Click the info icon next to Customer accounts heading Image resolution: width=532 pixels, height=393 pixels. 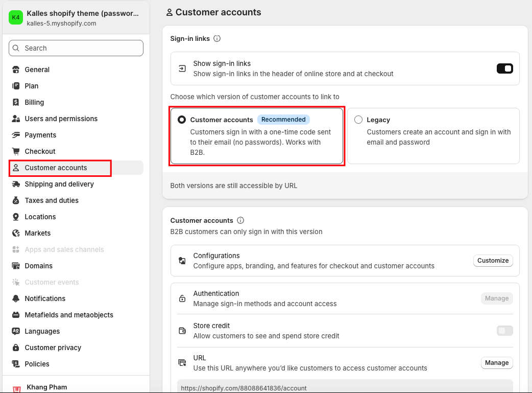pyautogui.click(x=240, y=221)
